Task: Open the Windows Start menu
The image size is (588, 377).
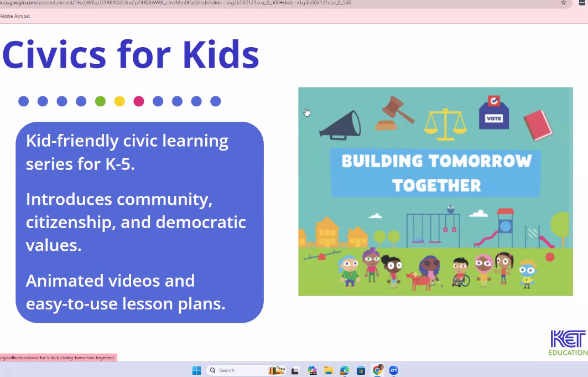Action: pos(196,370)
